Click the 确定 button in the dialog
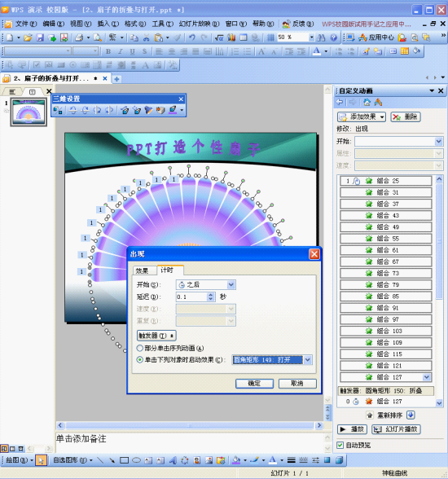This screenshot has height=479, width=448. tap(254, 384)
